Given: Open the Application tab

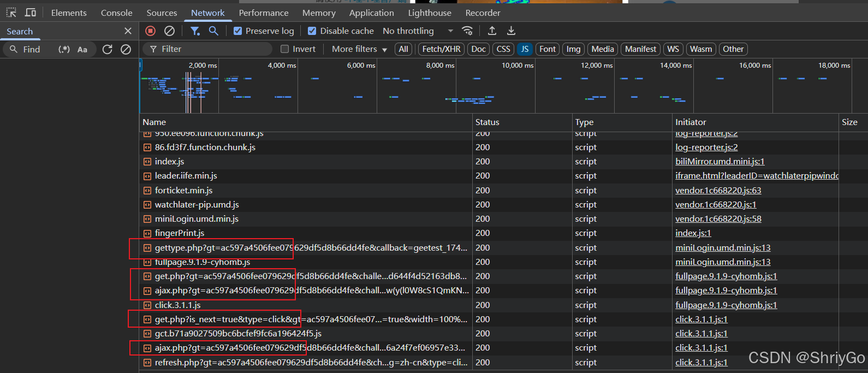Looking at the screenshot, I should click(x=371, y=13).
